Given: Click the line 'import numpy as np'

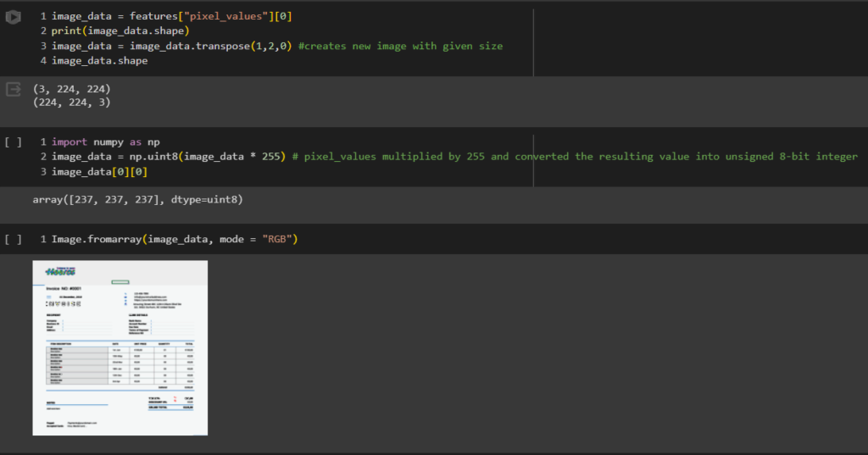Looking at the screenshot, I should click(106, 142).
